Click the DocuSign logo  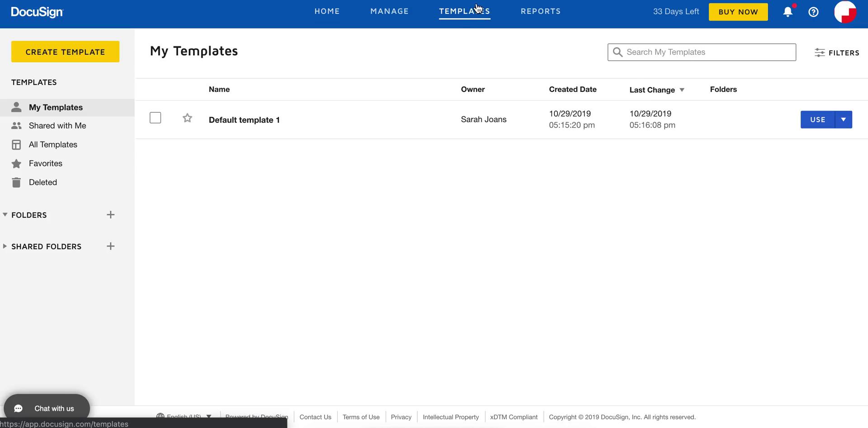pos(36,12)
